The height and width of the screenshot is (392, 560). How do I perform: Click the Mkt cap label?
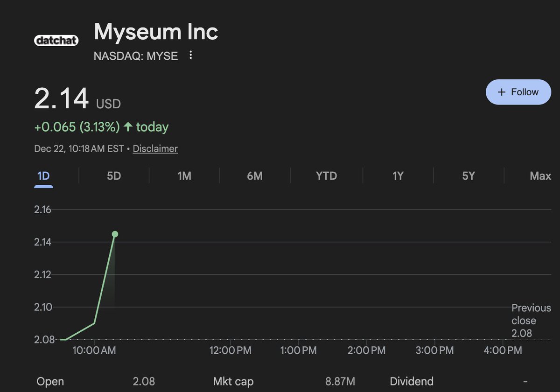pos(233,382)
